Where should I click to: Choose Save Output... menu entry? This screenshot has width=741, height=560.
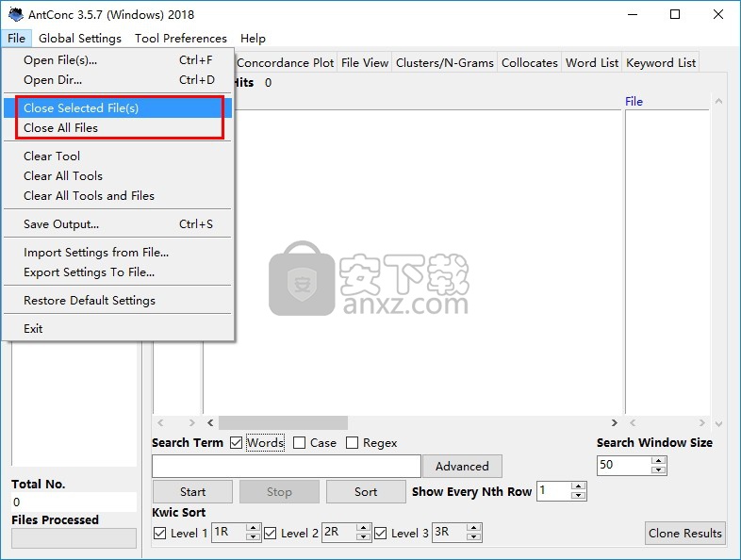pos(118,224)
